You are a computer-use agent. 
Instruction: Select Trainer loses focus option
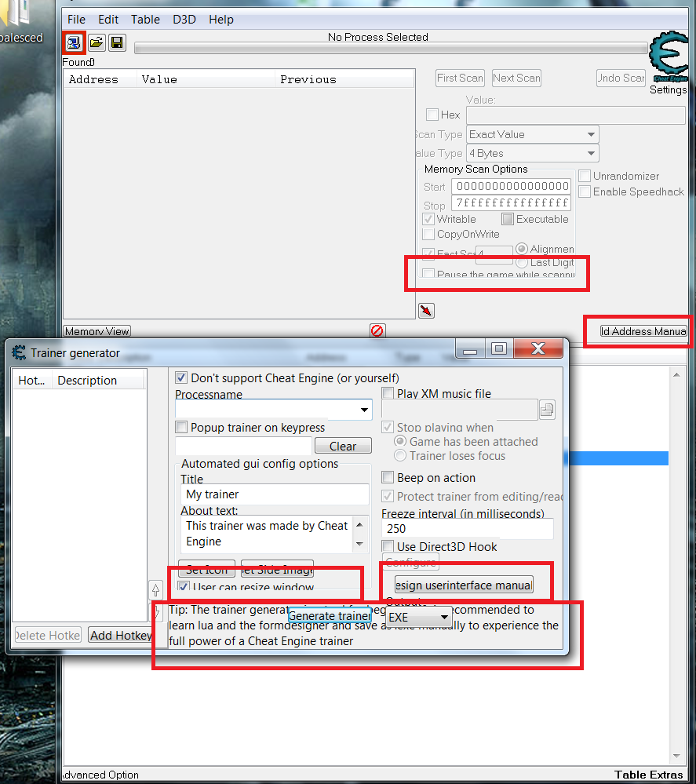pos(400,455)
